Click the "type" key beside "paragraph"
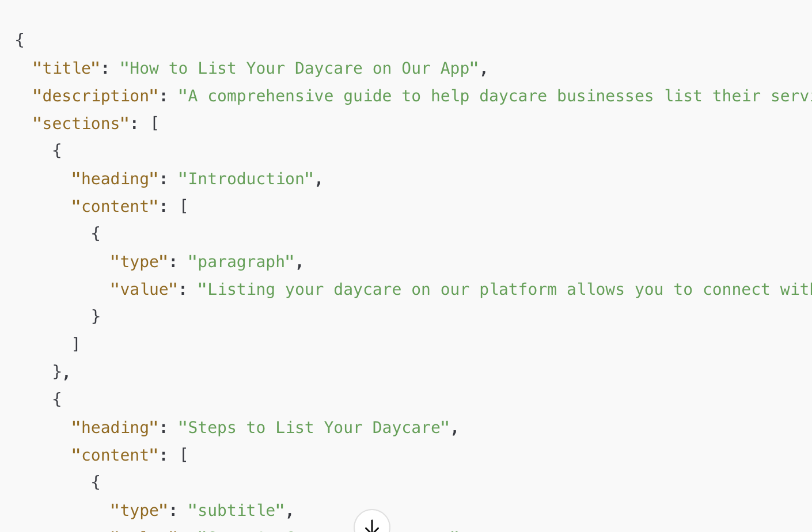 [139, 261]
